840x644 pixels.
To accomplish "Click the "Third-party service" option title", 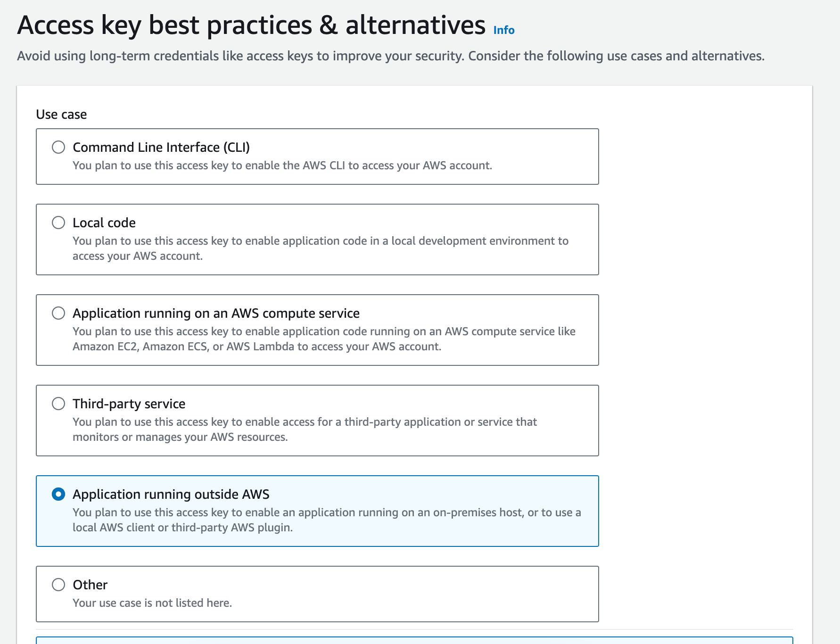I will (129, 404).
